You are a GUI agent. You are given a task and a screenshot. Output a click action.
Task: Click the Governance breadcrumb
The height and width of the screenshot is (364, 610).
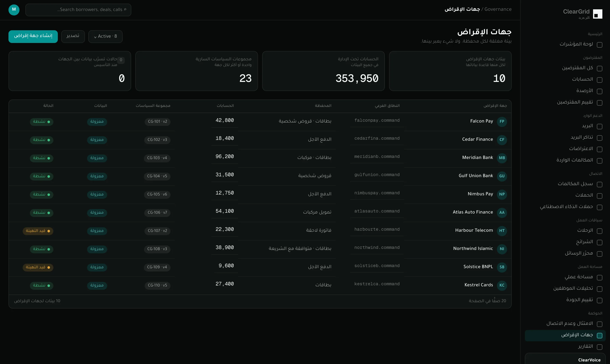(498, 9)
